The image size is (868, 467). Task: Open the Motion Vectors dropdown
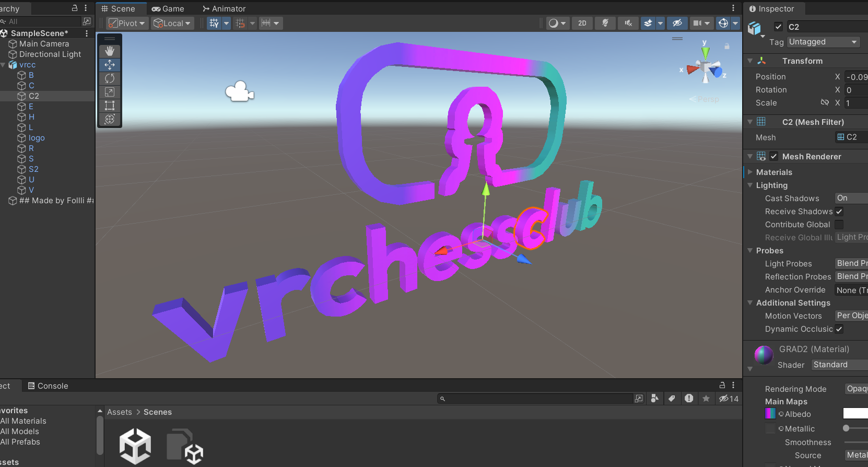coord(851,316)
